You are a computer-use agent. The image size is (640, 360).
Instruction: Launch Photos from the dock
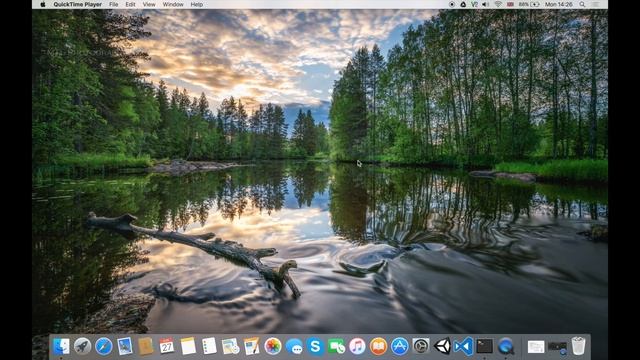coord(273,347)
